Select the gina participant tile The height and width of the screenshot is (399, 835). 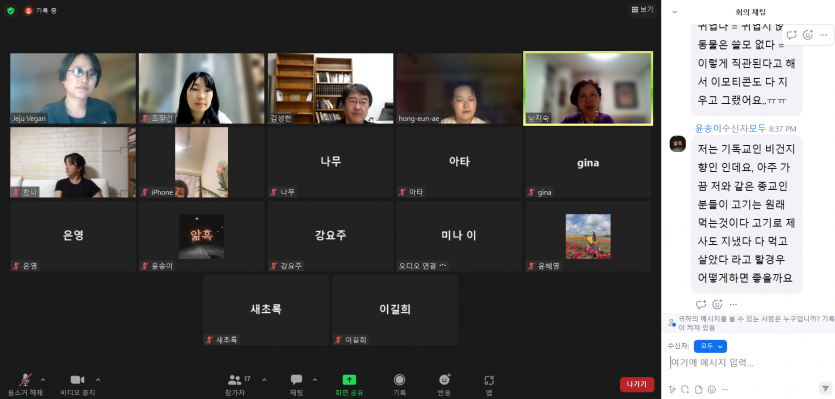[x=588, y=162]
